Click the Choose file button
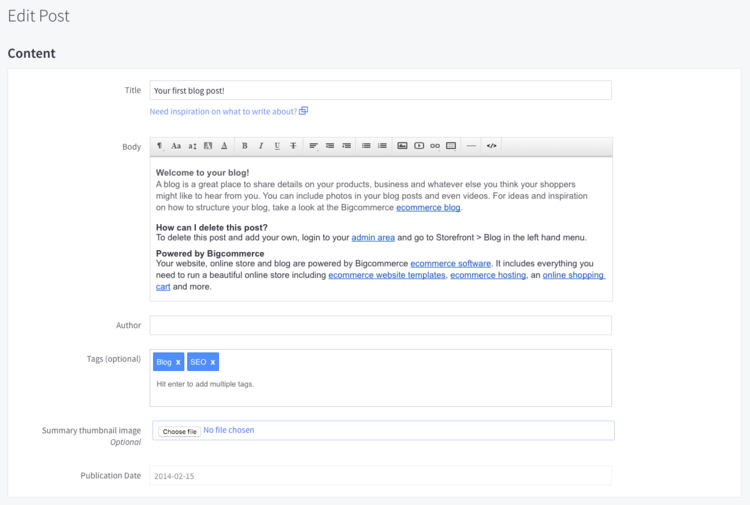This screenshot has width=750, height=505. coord(179,431)
